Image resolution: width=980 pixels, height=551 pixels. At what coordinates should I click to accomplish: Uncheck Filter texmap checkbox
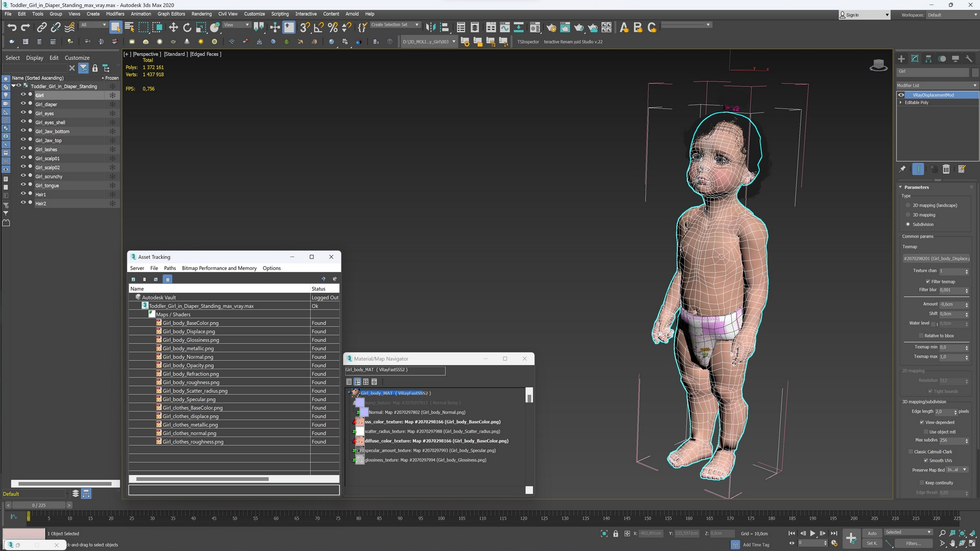pyautogui.click(x=928, y=282)
